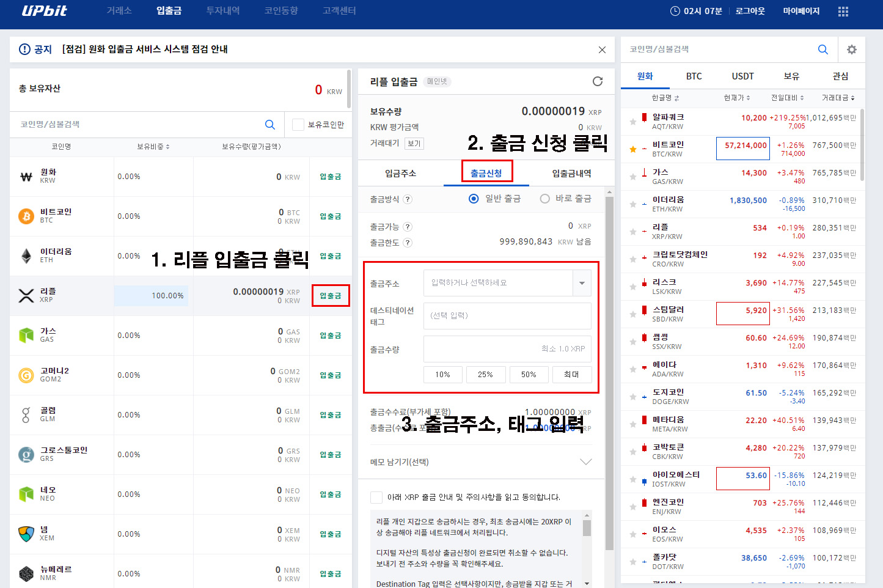
Task: Switch to the 관심 market tab
Action: (840, 76)
